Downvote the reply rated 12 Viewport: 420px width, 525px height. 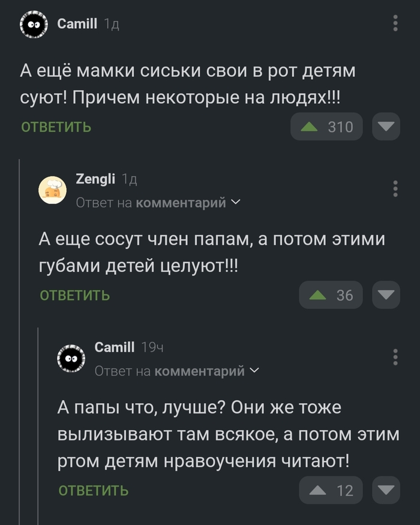[x=386, y=490]
